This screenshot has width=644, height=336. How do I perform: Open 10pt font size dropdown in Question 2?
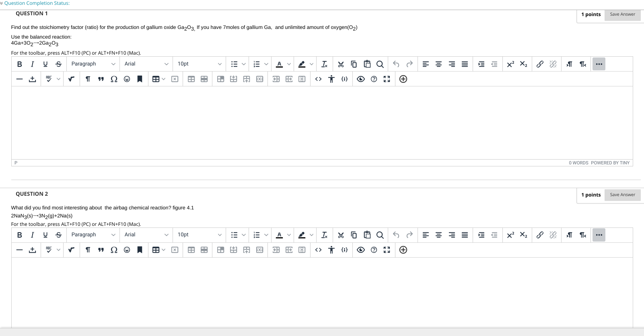(x=200, y=235)
